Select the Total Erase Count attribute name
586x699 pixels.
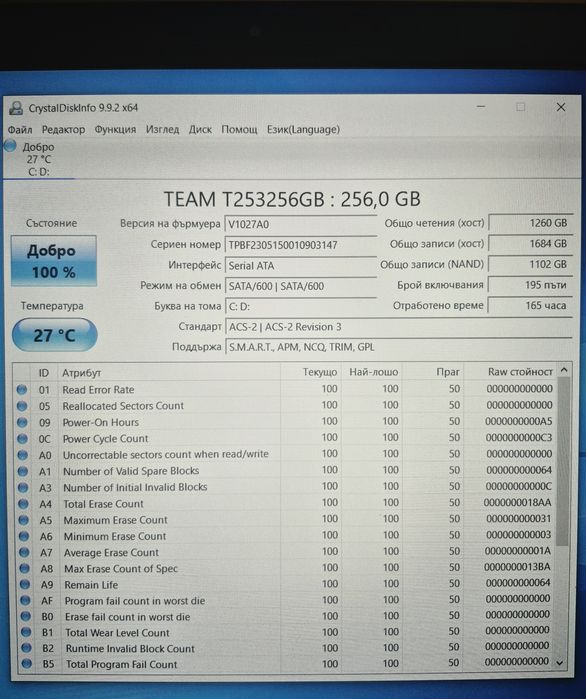pyautogui.click(x=103, y=504)
